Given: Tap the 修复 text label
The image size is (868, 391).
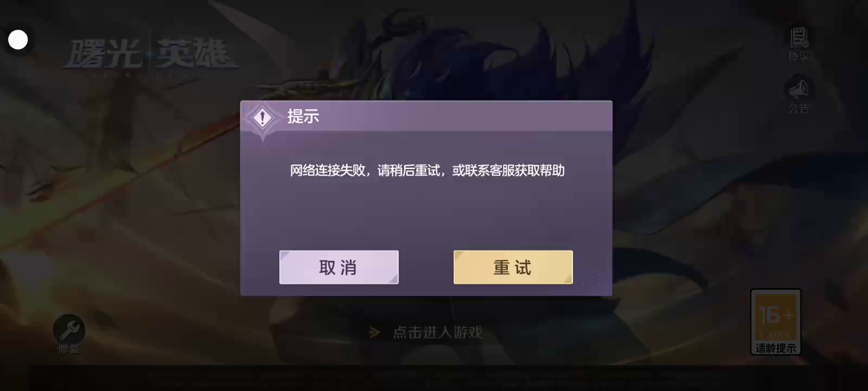Looking at the screenshot, I should (69, 349).
